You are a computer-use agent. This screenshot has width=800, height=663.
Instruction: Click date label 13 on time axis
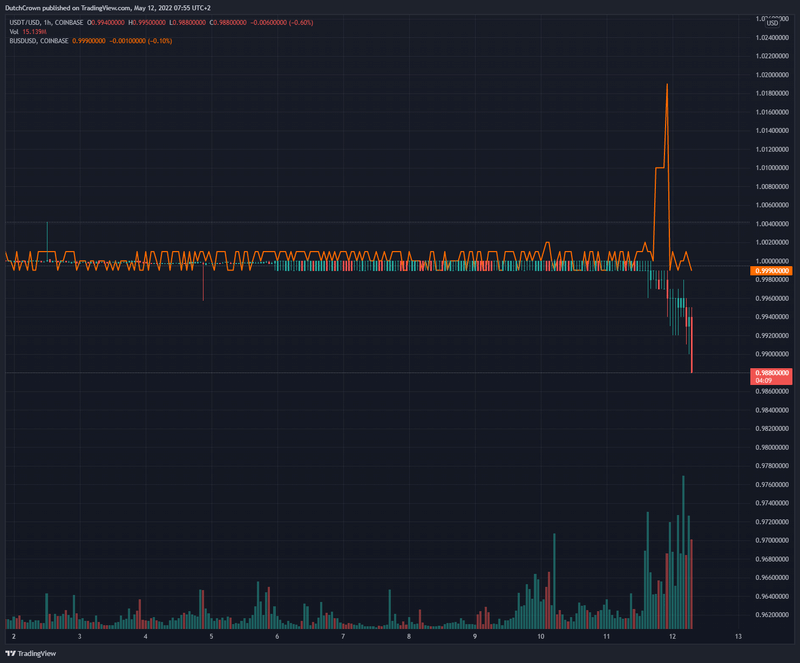click(x=738, y=636)
